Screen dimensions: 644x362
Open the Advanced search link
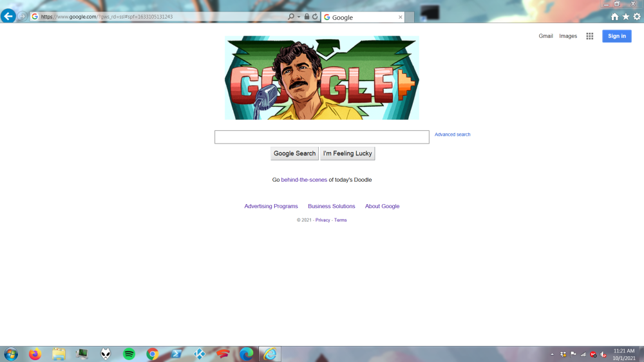[x=452, y=135]
